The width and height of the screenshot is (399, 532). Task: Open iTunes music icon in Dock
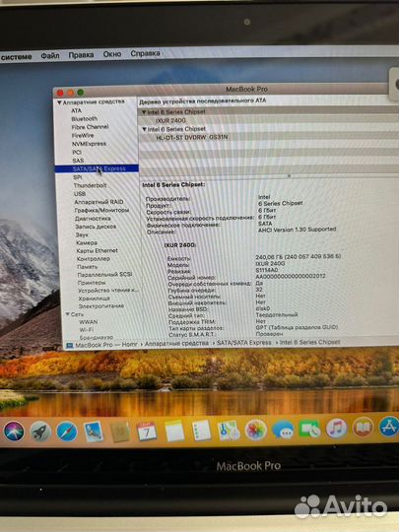[336, 429]
